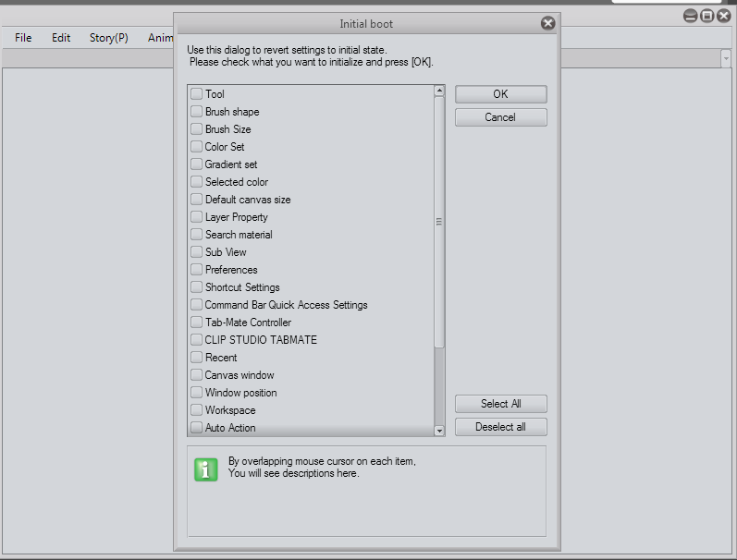Viewport: 737px width, 560px height.
Task: Click the list's vertical scrollbar thumb
Action: [x=439, y=222]
